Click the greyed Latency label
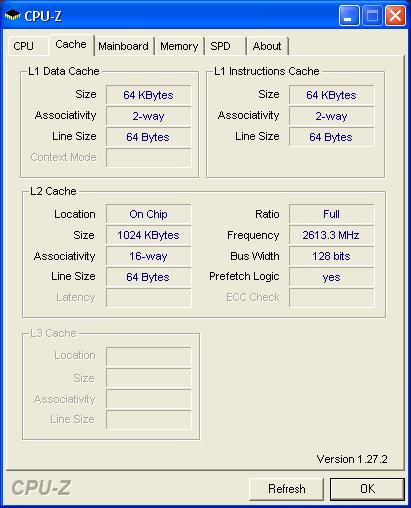 [76, 297]
